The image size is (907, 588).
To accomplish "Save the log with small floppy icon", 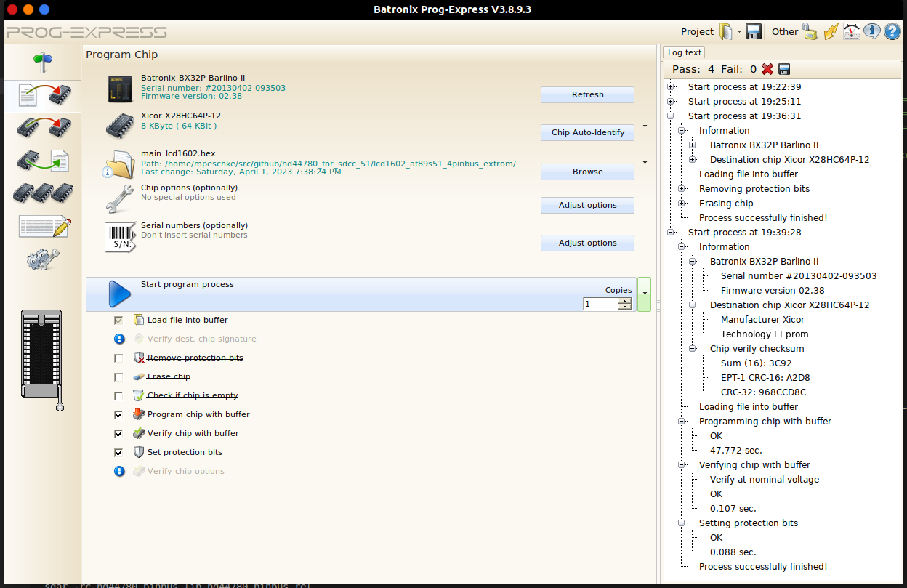I will click(784, 69).
